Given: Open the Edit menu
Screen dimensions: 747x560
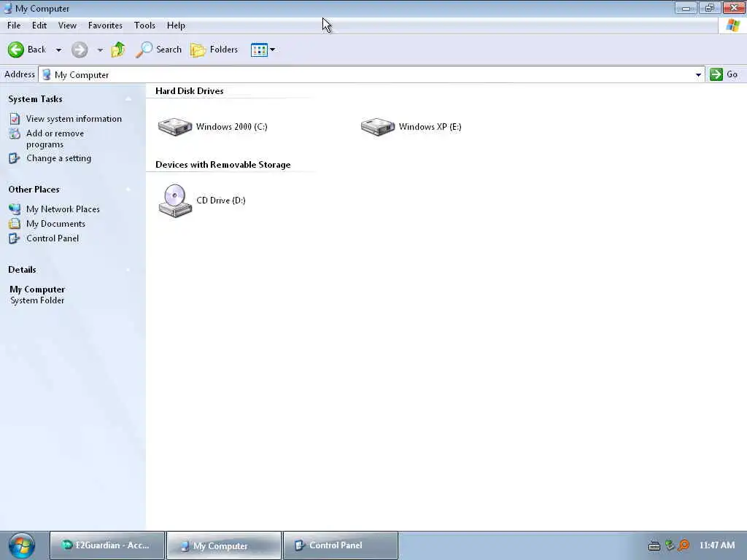Looking at the screenshot, I should click(x=39, y=26).
